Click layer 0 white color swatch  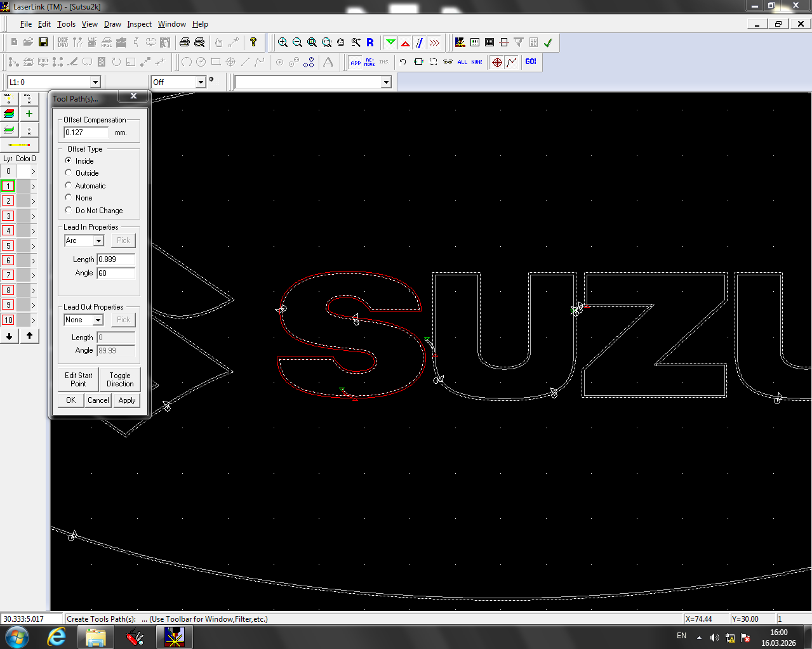(23, 171)
